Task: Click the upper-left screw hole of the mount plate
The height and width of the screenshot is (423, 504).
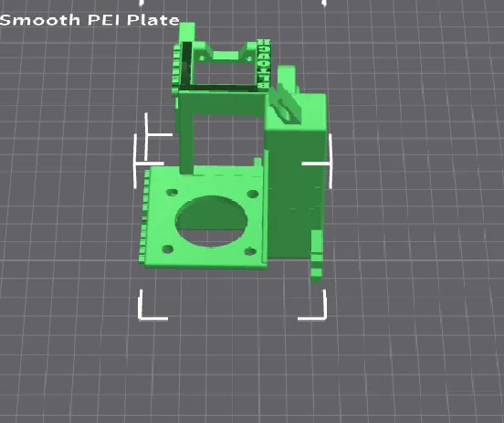Action: (173, 193)
